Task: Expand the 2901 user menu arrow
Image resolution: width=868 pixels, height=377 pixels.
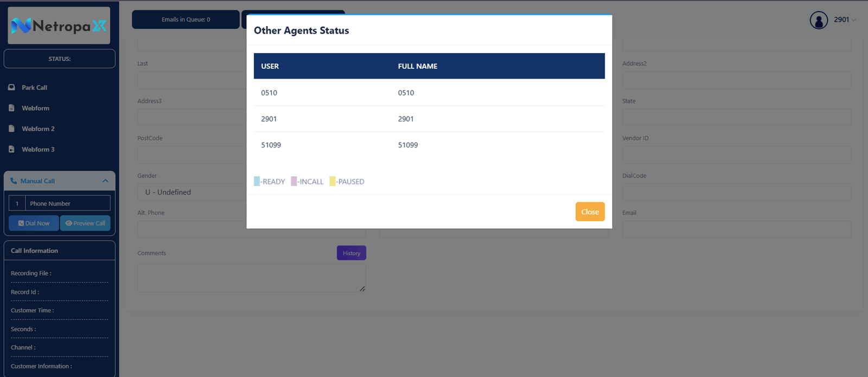Action: point(854,20)
